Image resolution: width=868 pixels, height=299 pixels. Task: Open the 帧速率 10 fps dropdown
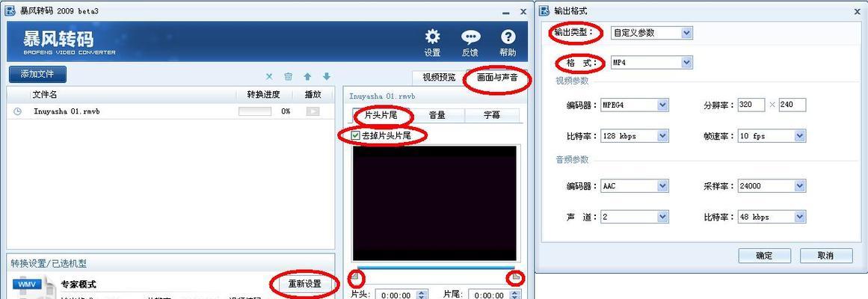800,135
